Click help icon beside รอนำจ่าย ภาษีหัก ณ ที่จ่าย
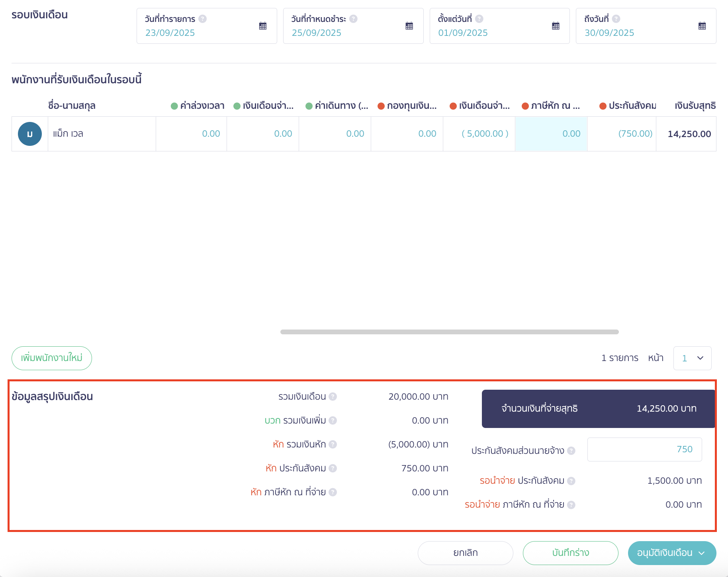728x577 pixels. 571,505
